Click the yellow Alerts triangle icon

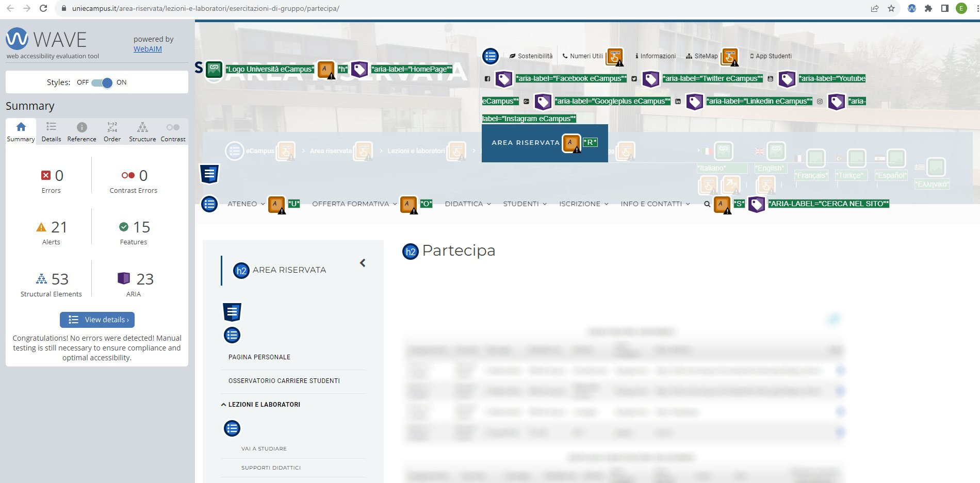pos(41,227)
